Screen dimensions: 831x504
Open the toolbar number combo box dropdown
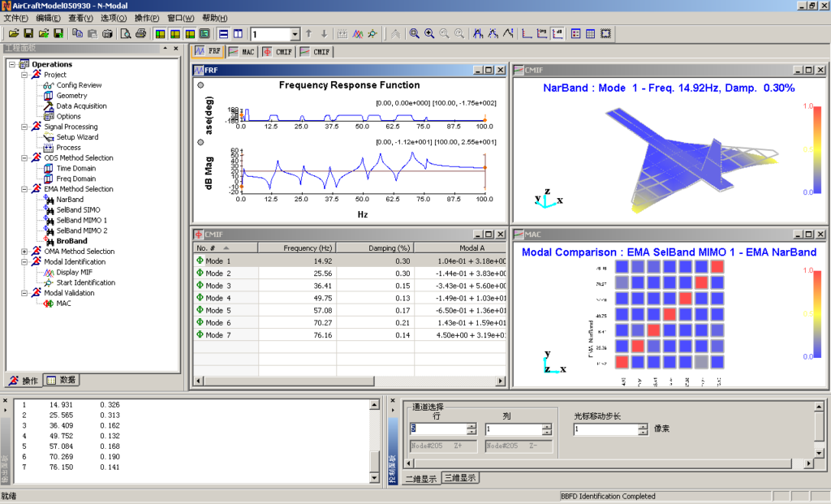pyautogui.click(x=295, y=34)
